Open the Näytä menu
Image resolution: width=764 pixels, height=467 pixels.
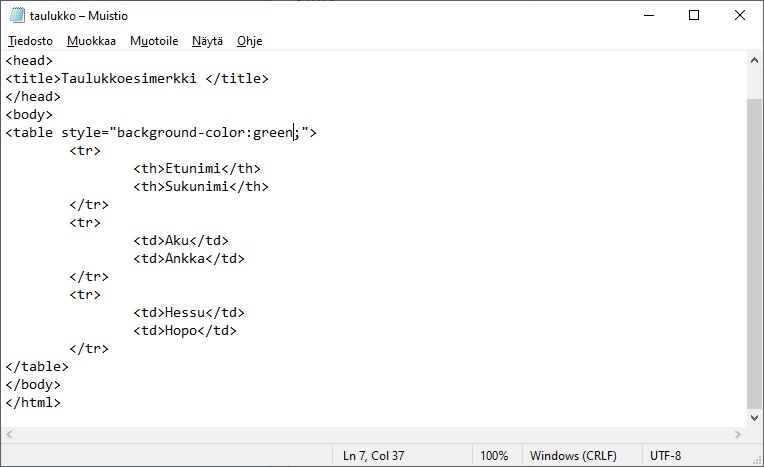tap(208, 41)
